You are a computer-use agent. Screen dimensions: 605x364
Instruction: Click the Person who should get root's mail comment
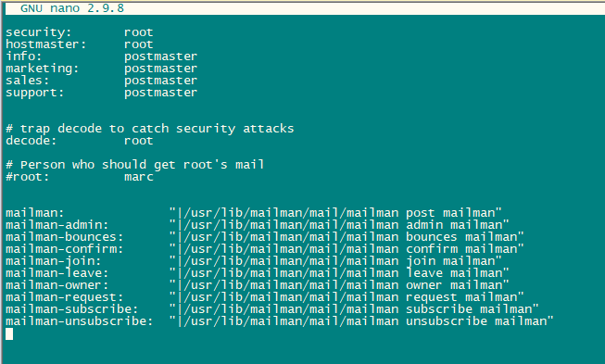pyautogui.click(x=135, y=165)
